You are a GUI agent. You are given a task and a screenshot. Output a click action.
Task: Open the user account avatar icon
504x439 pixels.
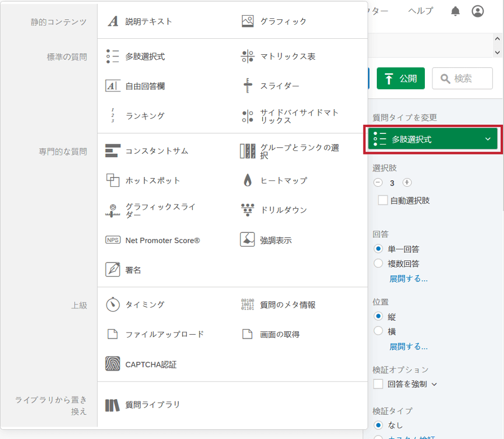[x=478, y=11]
